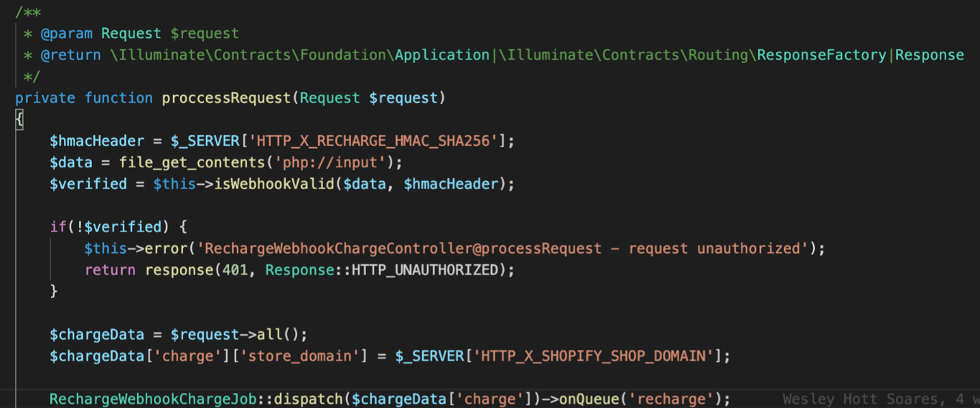Place cursor on the opening curly brace
This screenshot has width=980, height=408.
click(19, 119)
